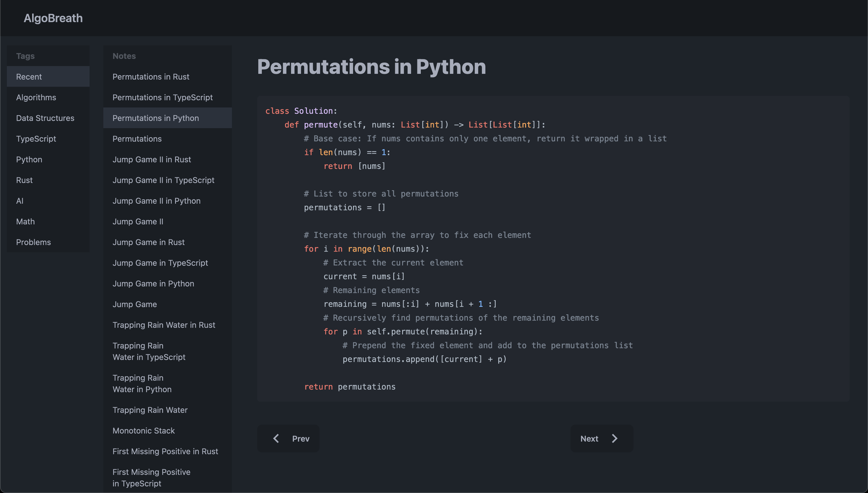This screenshot has width=868, height=493.
Task: Open Trapping Rain Water in Rust note
Action: [164, 325]
